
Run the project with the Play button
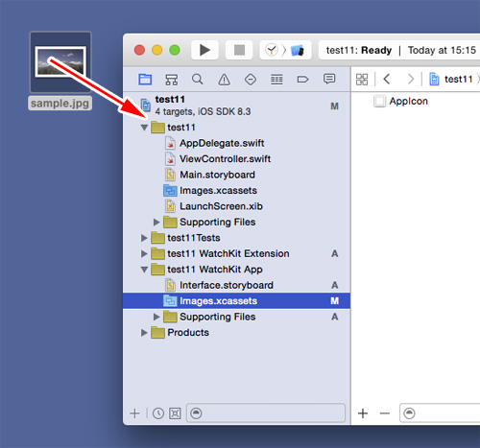coord(204,50)
